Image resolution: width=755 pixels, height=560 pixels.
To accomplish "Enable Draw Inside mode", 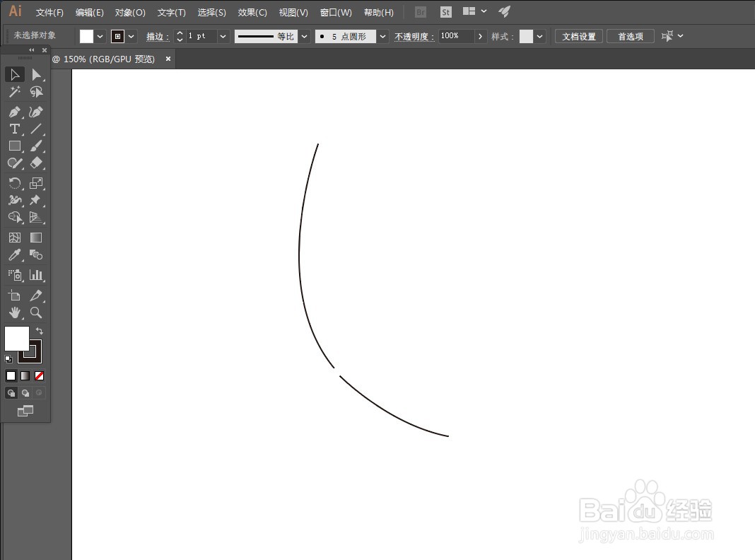I will [x=39, y=393].
